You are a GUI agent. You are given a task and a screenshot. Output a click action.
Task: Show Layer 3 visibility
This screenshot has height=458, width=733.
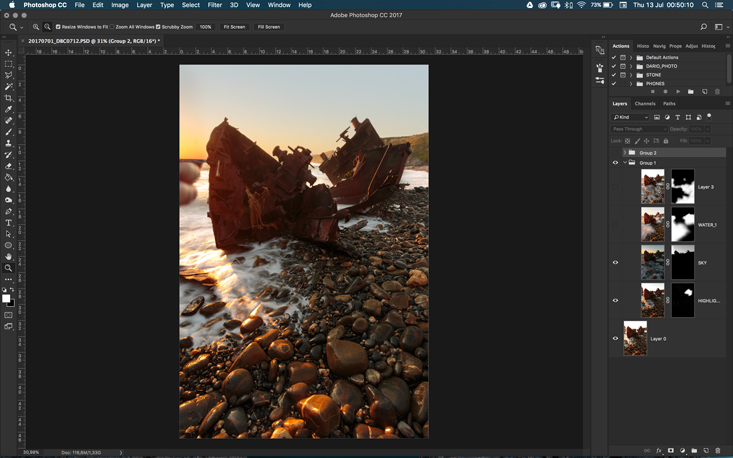click(x=615, y=186)
